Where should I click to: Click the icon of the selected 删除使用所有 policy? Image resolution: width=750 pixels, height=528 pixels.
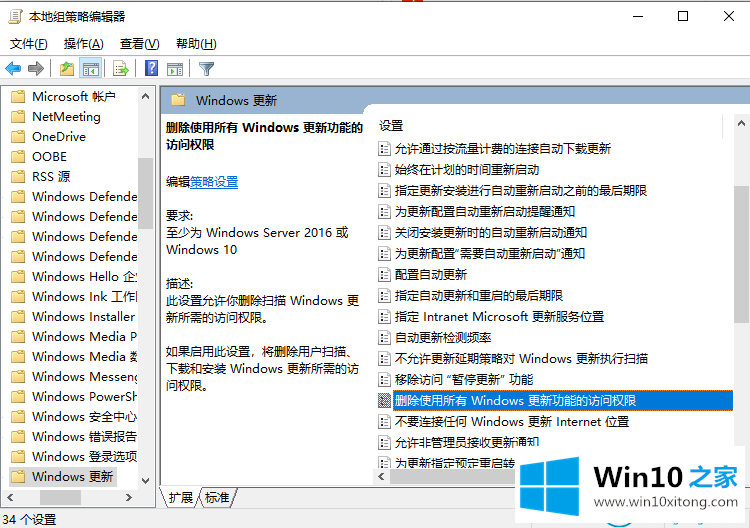point(384,400)
